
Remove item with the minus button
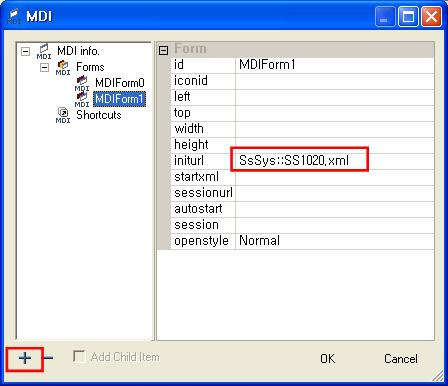[x=49, y=358]
